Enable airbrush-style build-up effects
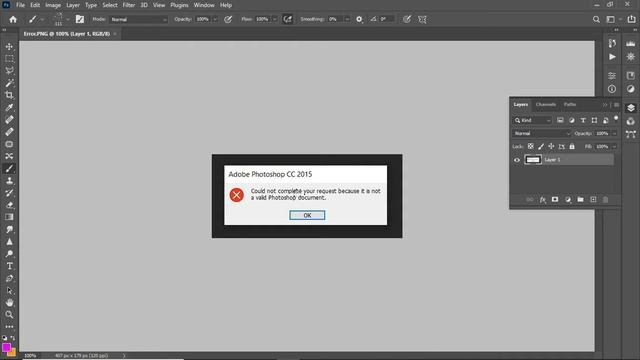 click(x=288, y=19)
